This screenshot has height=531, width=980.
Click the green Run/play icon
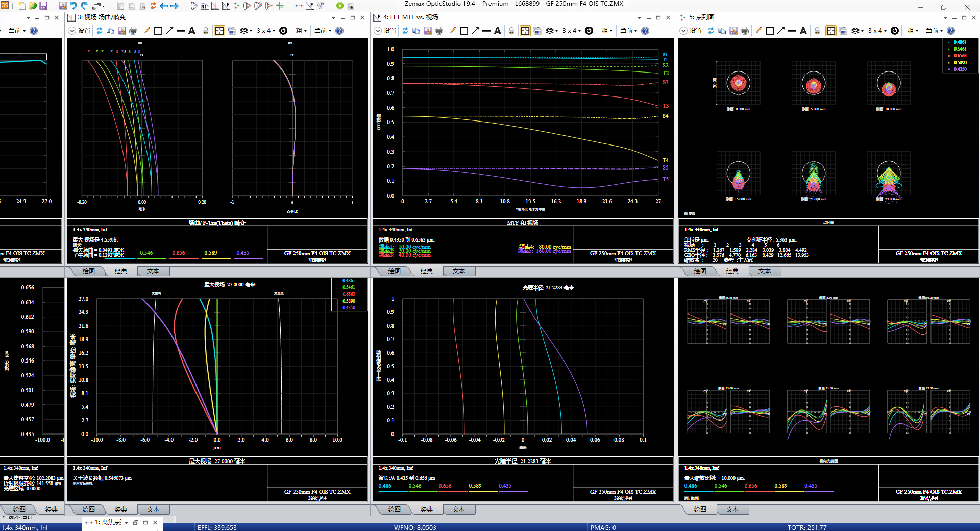[340, 6]
